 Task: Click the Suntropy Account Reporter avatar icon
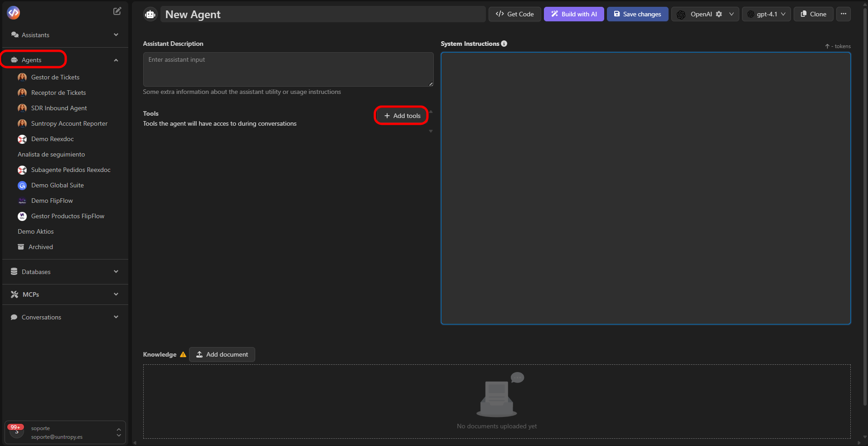(x=22, y=123)
